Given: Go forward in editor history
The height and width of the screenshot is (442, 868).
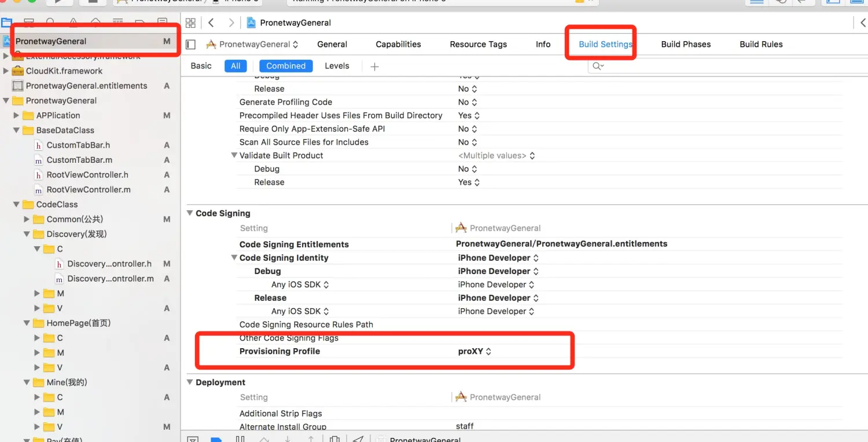Looking at the screenshot, I should 231,23.
